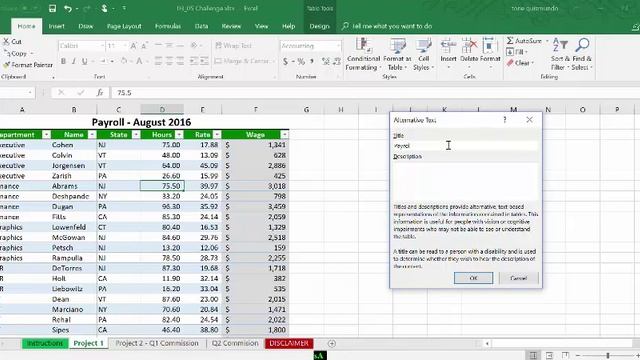Open the Department filter dropdown
The height and width of the screenshot is (360, 640).
point(46,135)
